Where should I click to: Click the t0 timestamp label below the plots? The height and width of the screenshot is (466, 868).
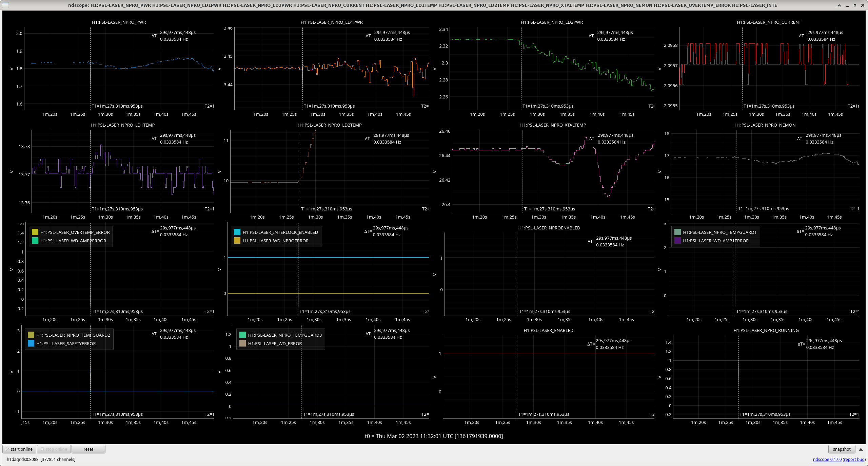click(434, 436)
